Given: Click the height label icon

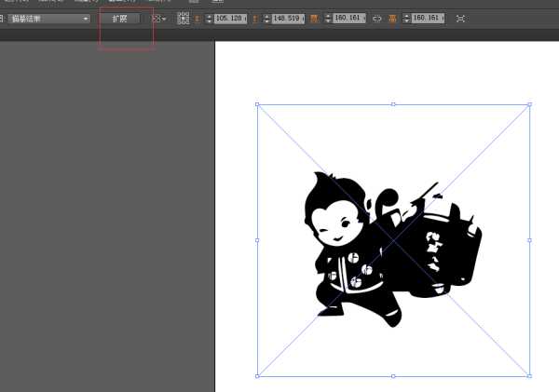Looking at the screenshot, I should tap(392, 19).
